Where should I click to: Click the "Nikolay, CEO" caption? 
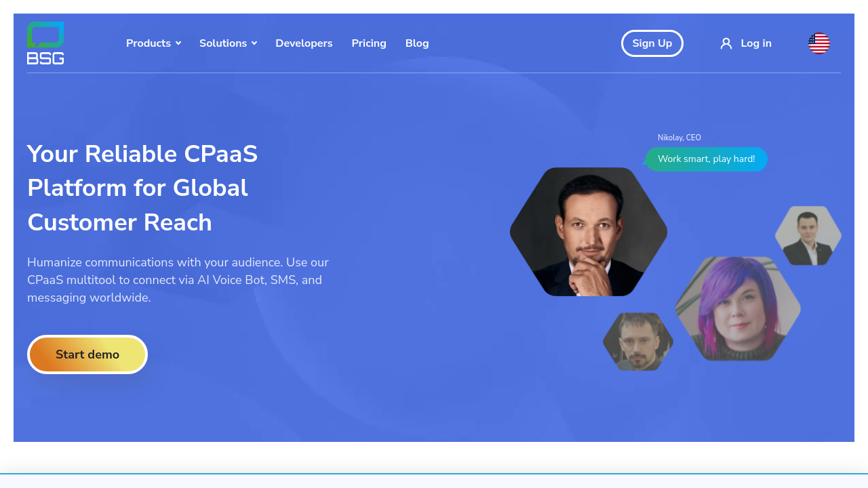point(679,138)
